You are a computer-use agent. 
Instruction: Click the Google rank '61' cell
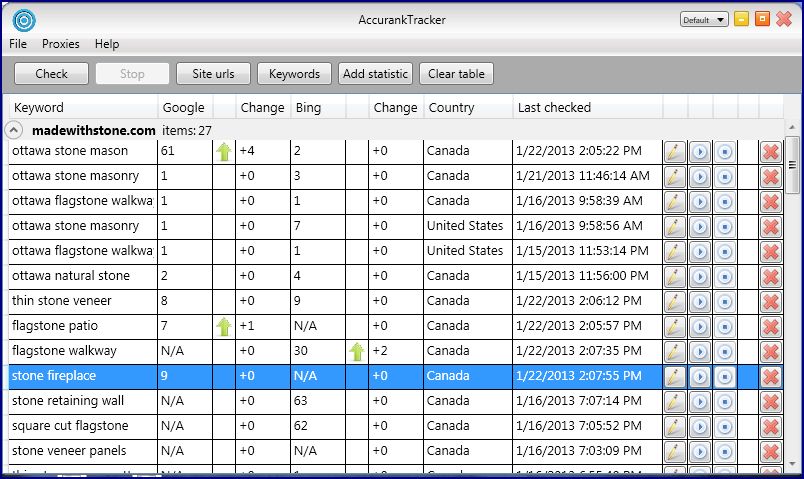tap(185, 152)
